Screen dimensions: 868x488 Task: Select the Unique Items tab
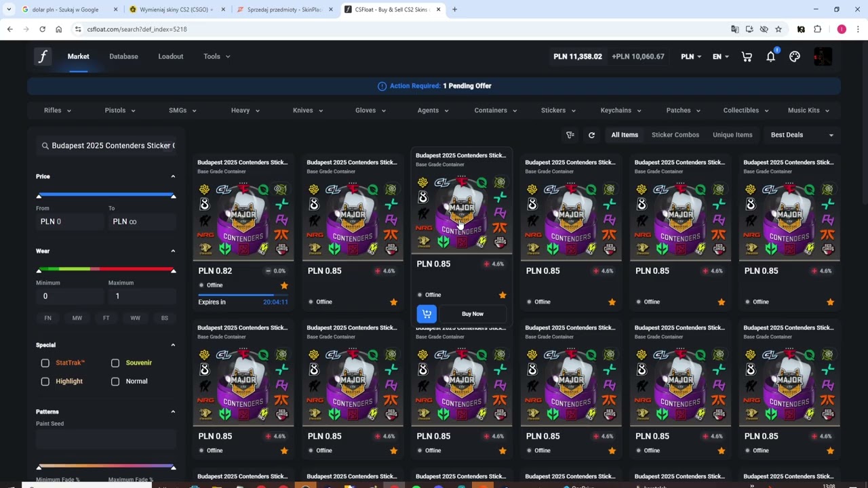tap(732, 135)
